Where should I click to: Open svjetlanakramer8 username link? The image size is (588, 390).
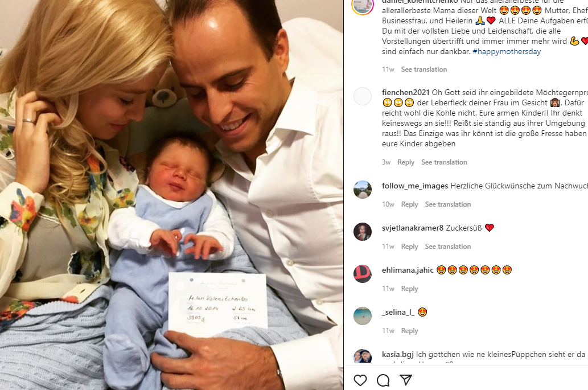(413, 228)
